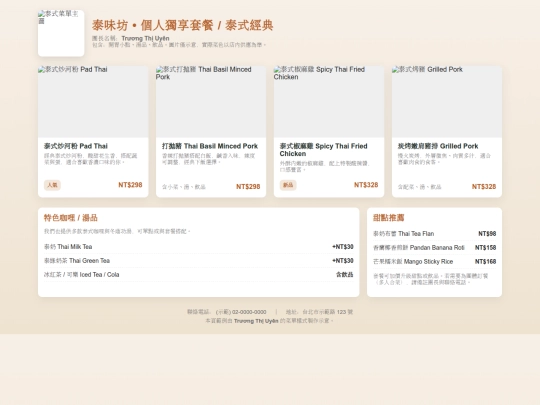Click the footer address ending in 123
Screen dimensions: 540x405
tap(319, 312)
